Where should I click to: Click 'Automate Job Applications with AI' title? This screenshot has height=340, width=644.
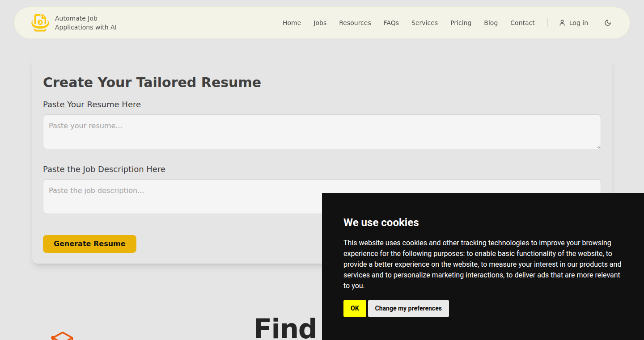point(86,23)
